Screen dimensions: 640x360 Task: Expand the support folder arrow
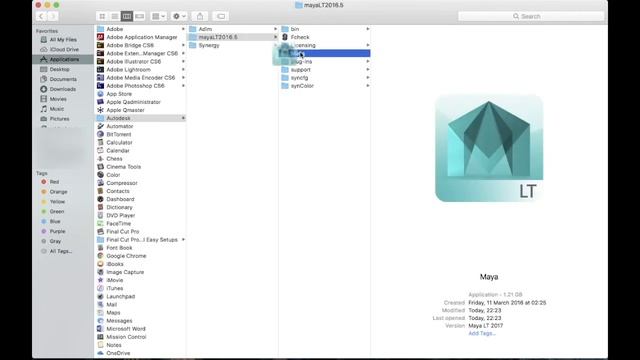point(368,70)
